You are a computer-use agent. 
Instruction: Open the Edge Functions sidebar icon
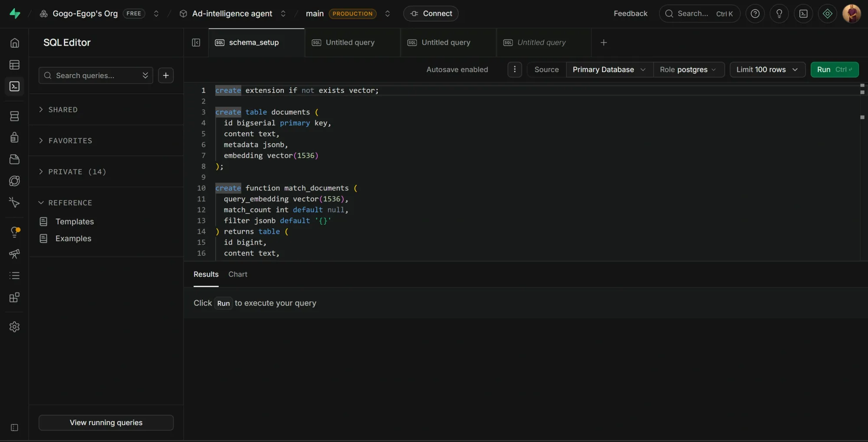(x=14, y=181)
